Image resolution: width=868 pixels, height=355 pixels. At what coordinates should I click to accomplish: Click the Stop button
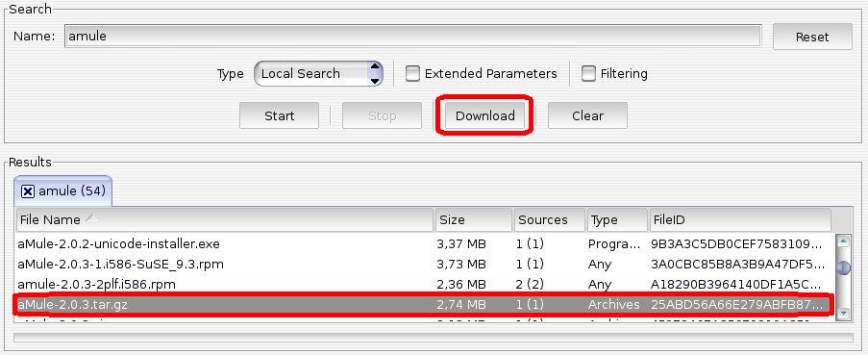(382, 115)
